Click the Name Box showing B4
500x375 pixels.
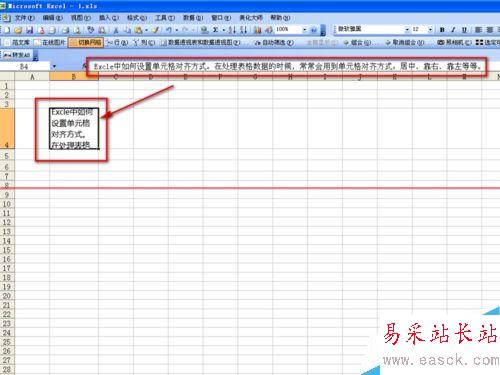tap(24, 67)
